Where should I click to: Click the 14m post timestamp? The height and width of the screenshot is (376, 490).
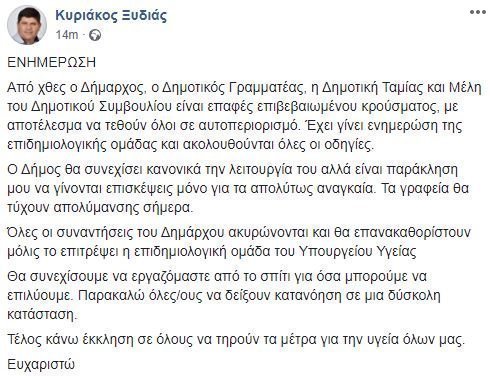coord(67,35)
